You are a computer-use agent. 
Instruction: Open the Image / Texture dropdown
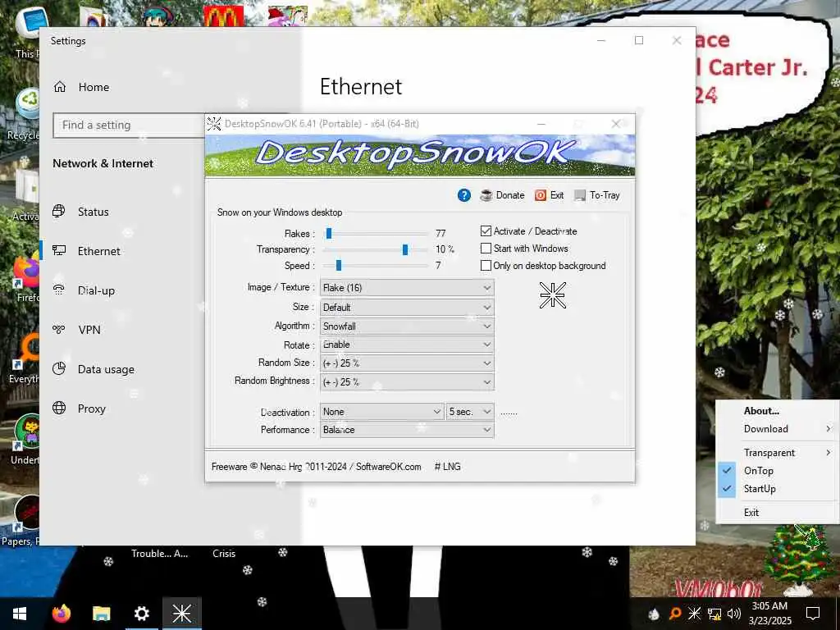(407, 288)
